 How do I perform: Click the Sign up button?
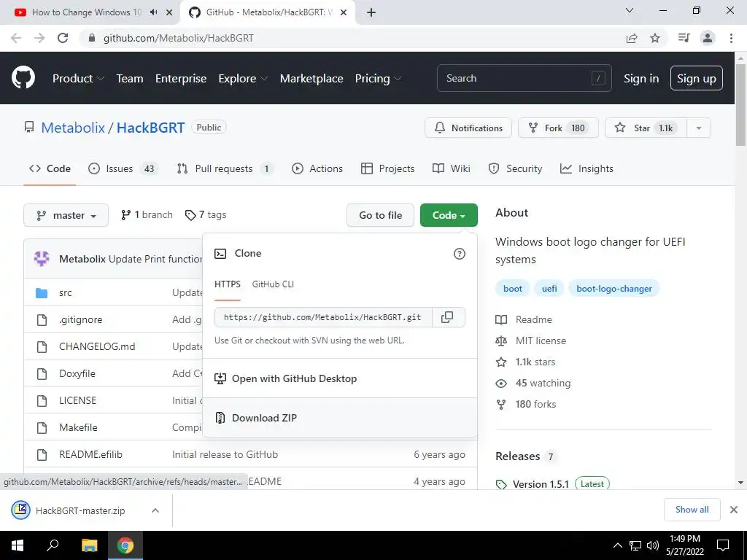pos(697,78)
